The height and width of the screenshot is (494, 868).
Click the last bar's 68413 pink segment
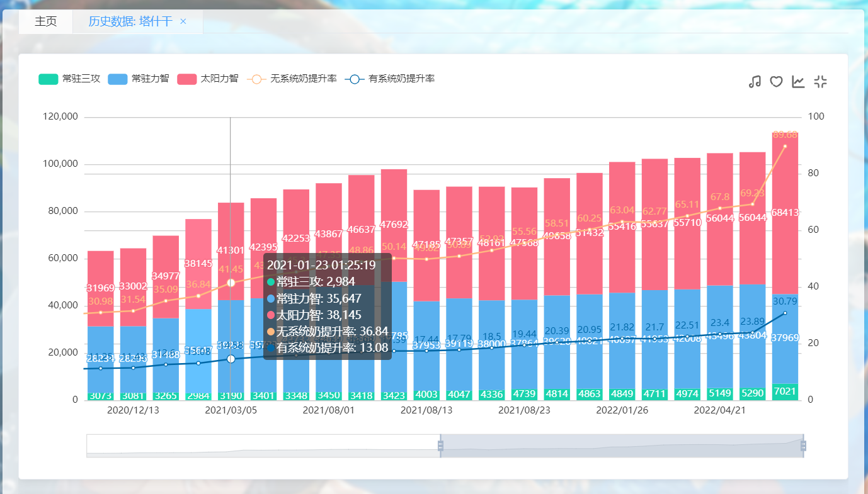pyautogui.click(x=785, y=213)
